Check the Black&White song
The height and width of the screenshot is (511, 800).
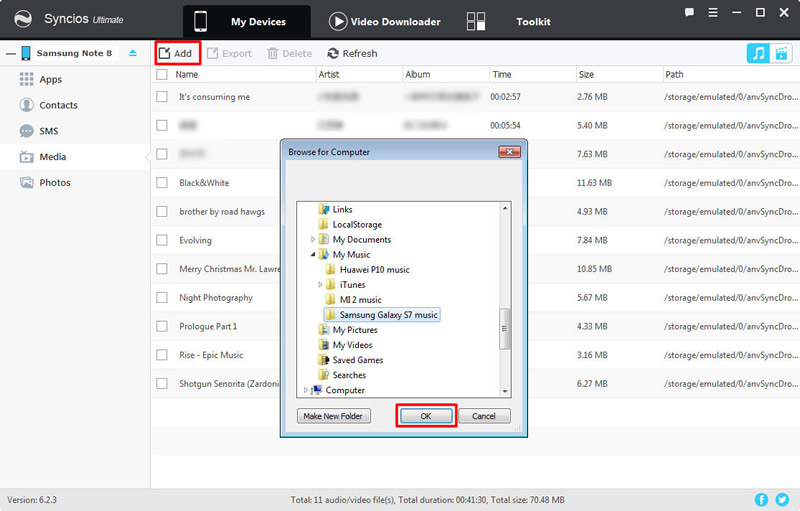(162, 183)
